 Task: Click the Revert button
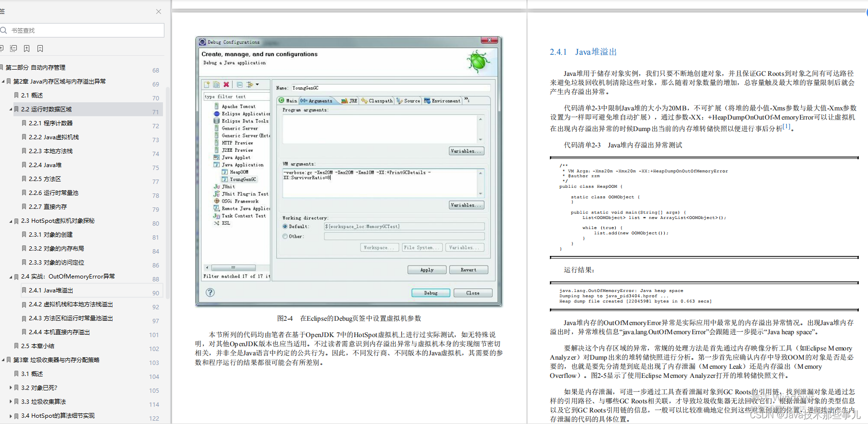(x=469, y=270)
